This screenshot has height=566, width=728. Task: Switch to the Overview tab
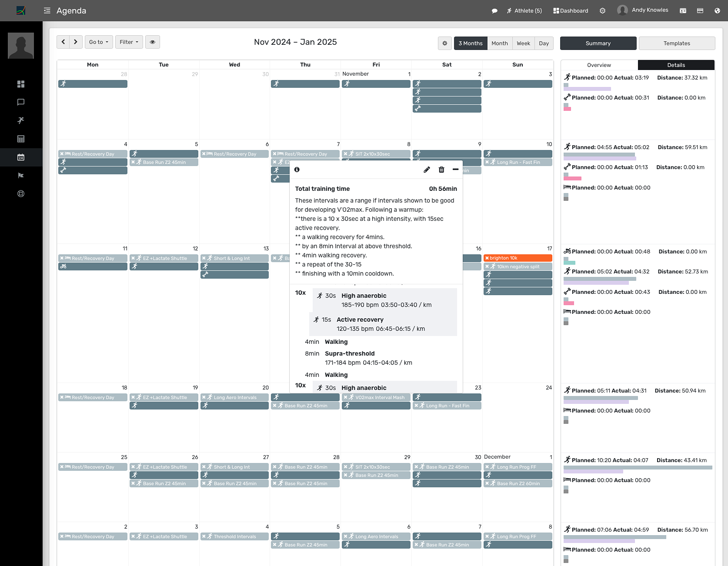(599, 65)
